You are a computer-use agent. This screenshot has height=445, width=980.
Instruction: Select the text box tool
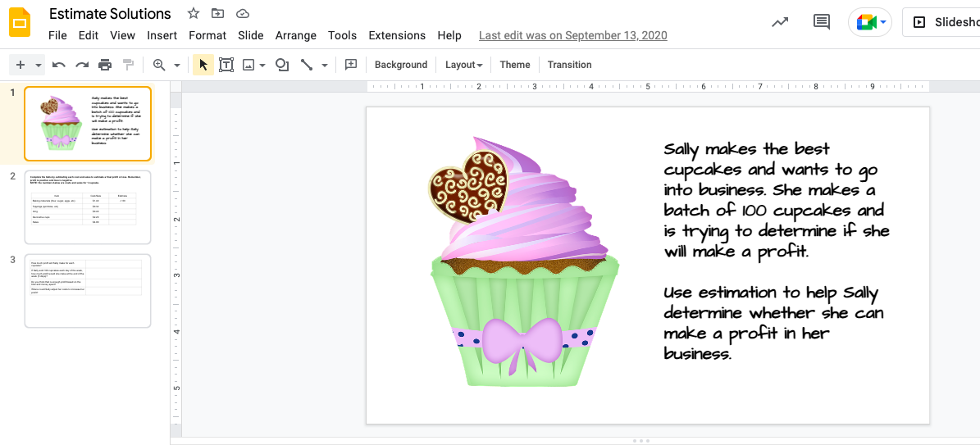226,65
